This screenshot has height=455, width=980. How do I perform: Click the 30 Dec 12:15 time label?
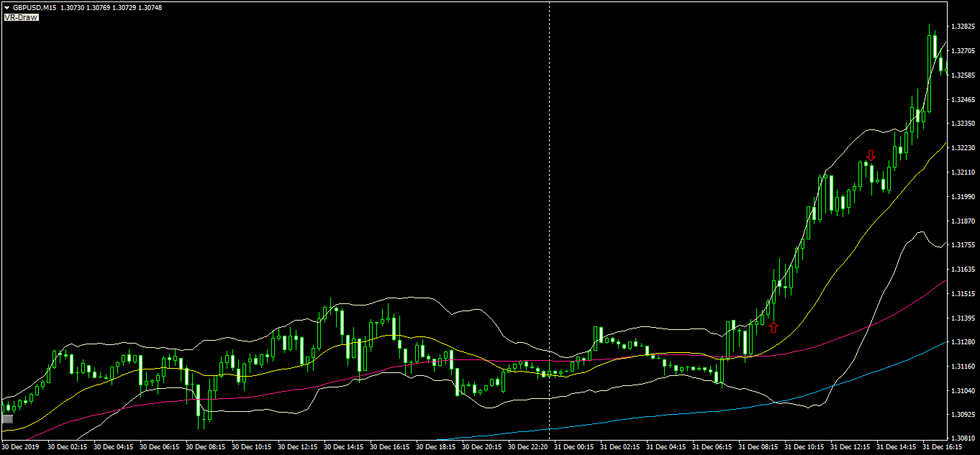point(297,447)
